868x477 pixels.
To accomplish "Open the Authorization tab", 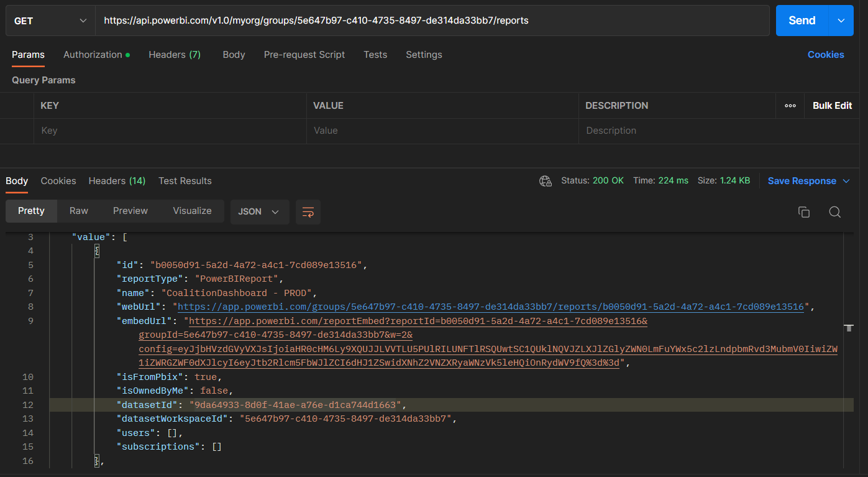I will [x=96, y=55].
